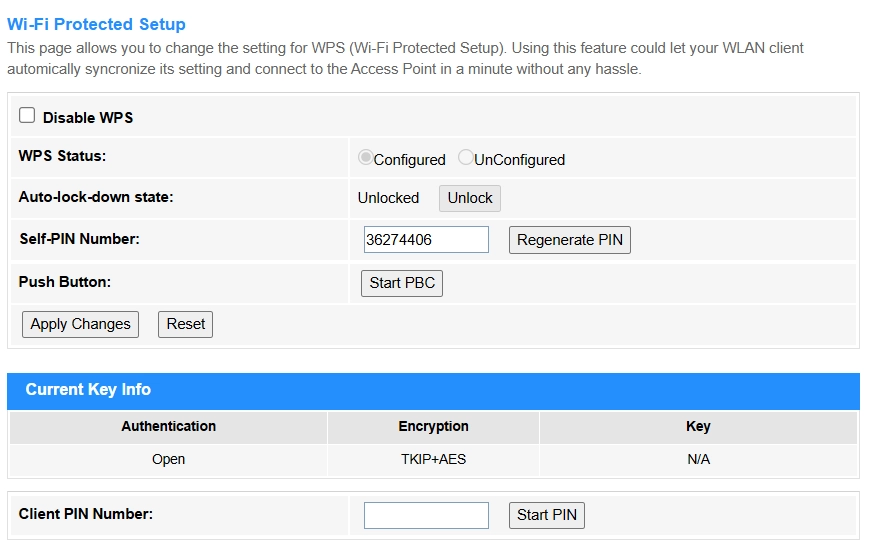Select the Encryption column header
This screenshot has width=869, height=546.
[x=433, y=426]
